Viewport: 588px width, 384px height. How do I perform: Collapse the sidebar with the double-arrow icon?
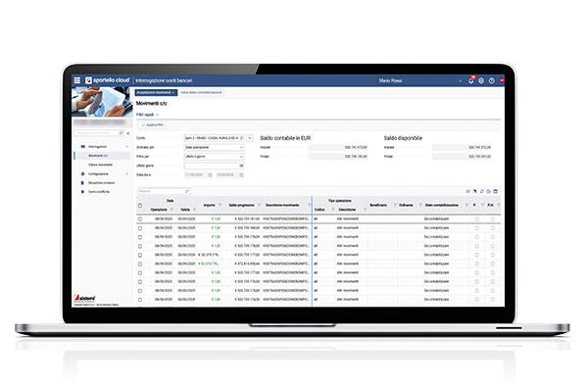128,133
